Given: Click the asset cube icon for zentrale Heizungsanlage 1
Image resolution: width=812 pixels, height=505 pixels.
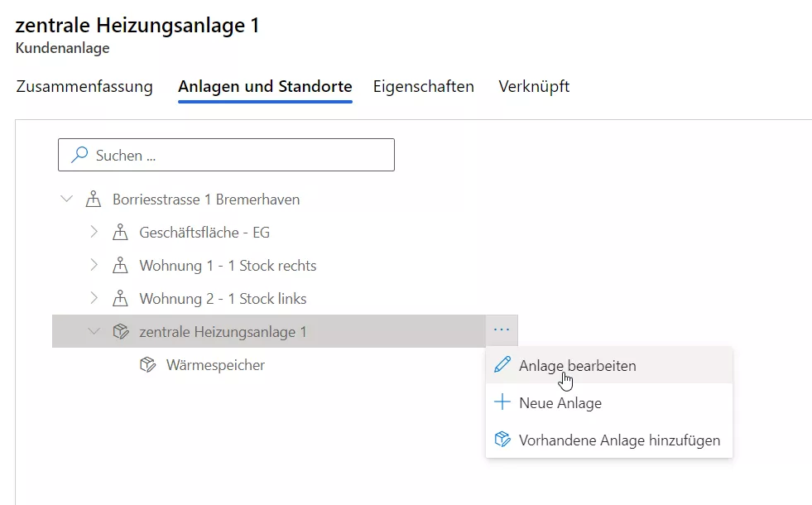Looking at the screenshot, I should (120, 332).
